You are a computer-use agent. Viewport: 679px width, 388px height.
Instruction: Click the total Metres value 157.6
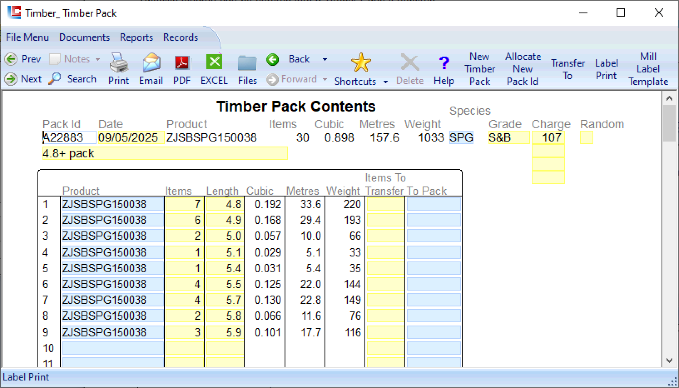385,138
